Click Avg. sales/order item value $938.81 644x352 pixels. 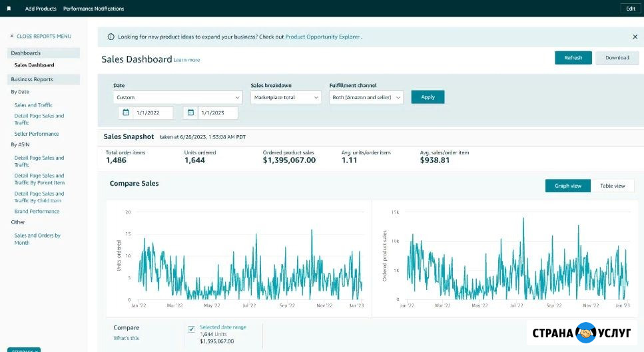pos(434,160)
